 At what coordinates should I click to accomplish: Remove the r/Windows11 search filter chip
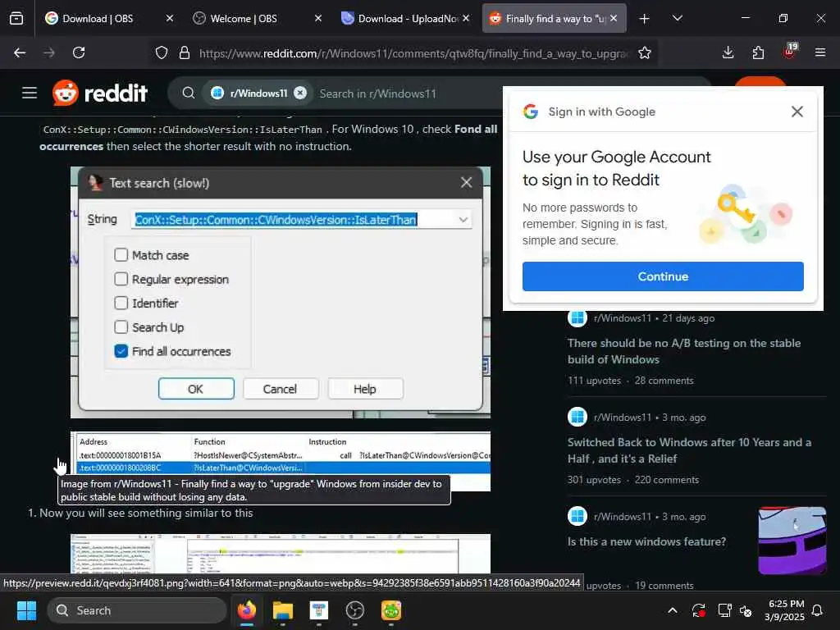(x=300, y=93)
